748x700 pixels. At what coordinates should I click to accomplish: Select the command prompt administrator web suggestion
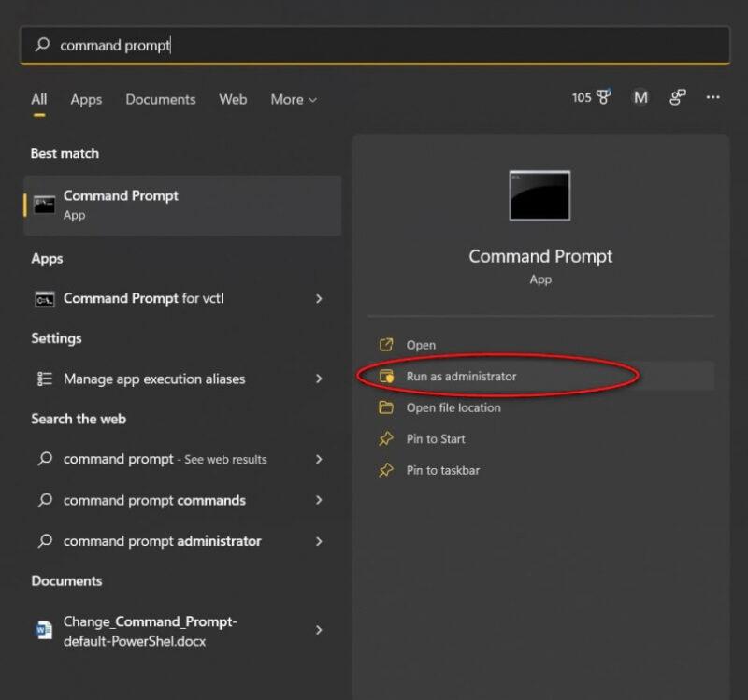pyautogui.click(x=162, y=541)
